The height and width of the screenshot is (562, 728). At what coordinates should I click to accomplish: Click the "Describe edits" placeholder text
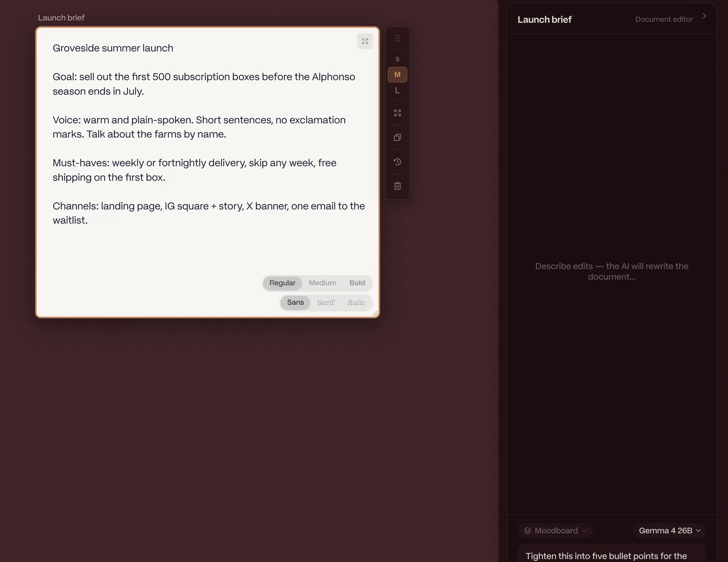[x=612, y=271]
